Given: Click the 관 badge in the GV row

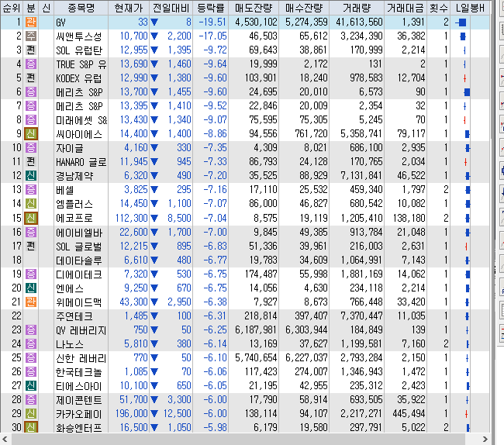Looking at the screenshot, I should [x=31, y=22].
